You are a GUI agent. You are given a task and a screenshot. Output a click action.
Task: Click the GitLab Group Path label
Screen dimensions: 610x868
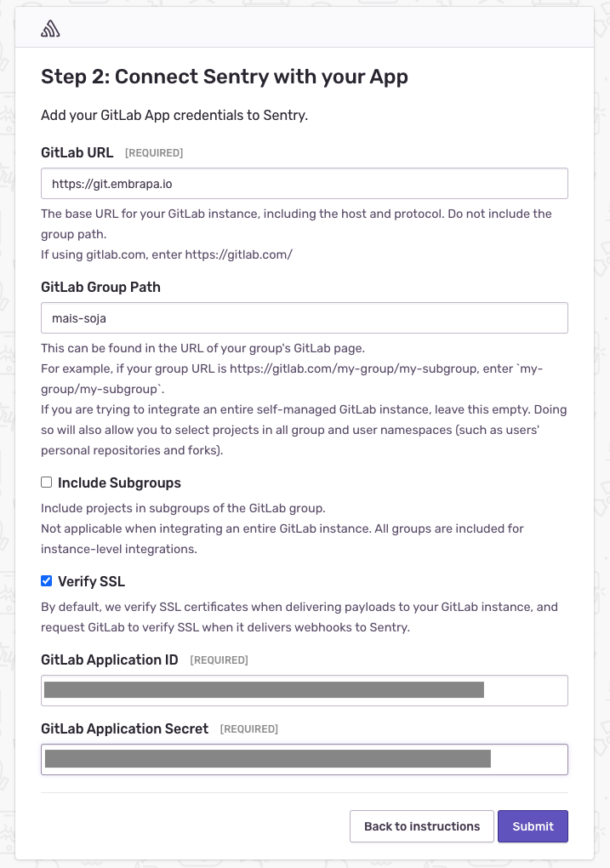pyautogui.click(x=100, y=287)
